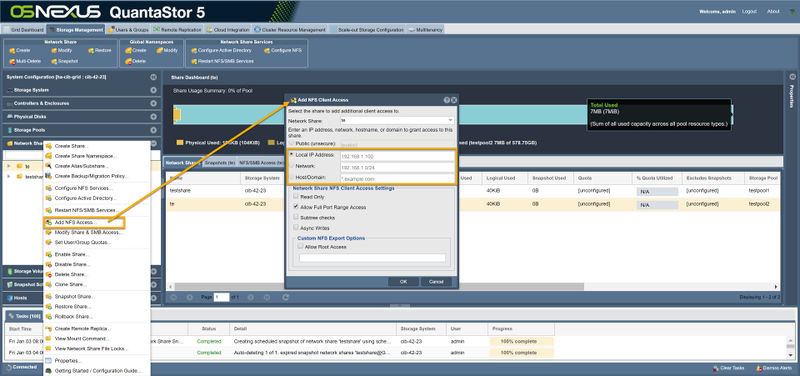Click Cancel in Add NFS Client Access
Viewport: 800px width, 376px height.
click(436, 282)
